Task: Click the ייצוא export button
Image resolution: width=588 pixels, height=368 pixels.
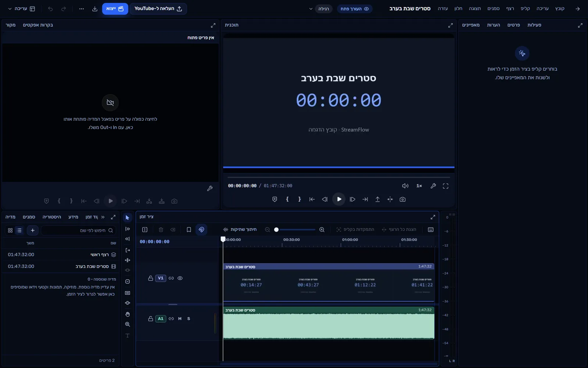Action: pos(115,9)
